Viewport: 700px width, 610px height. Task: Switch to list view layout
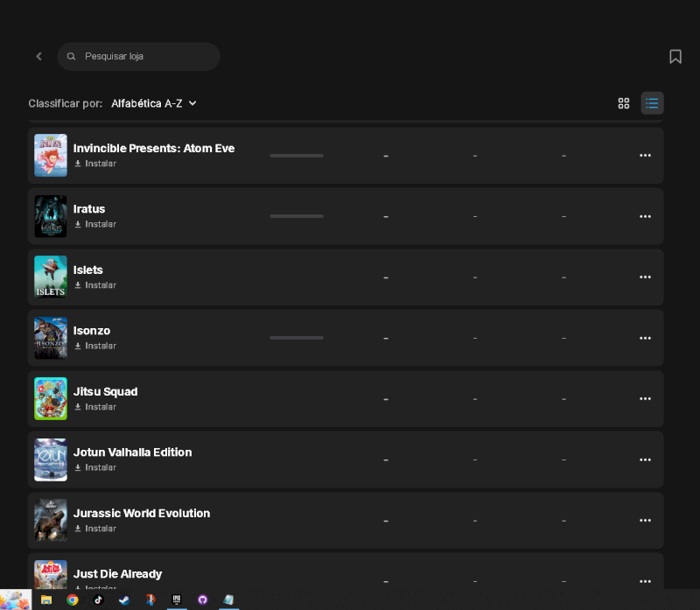(652, 103)
